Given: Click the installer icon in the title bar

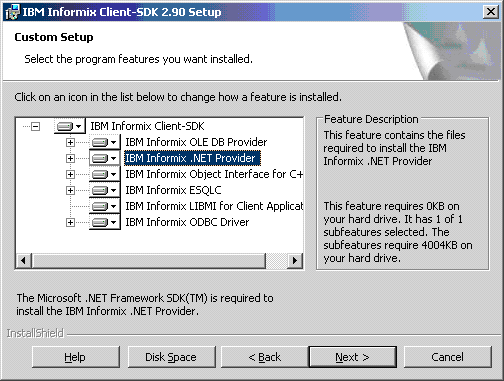Looking at the screenshot, I should coord(13,12).
